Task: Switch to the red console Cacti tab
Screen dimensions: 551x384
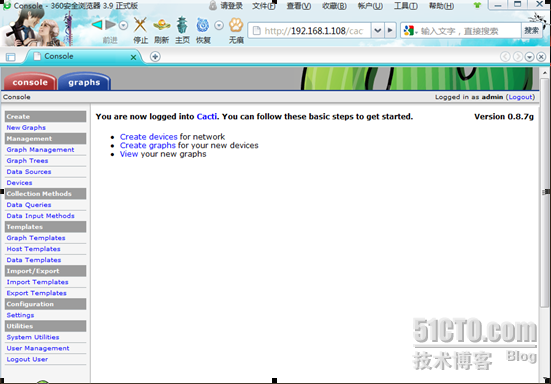Action: [x=30, y=82]
